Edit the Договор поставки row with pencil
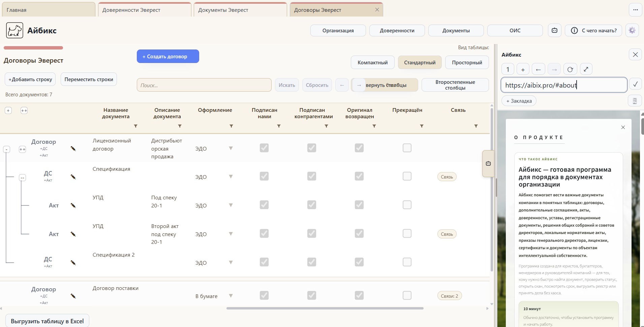The height and width of the screenshot is (327, 644). [x=73, y=296]
